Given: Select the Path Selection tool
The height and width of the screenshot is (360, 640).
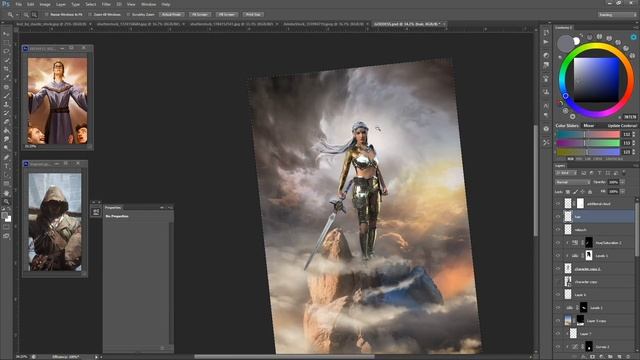Looking at the screenshot, I should click(6, 175).
